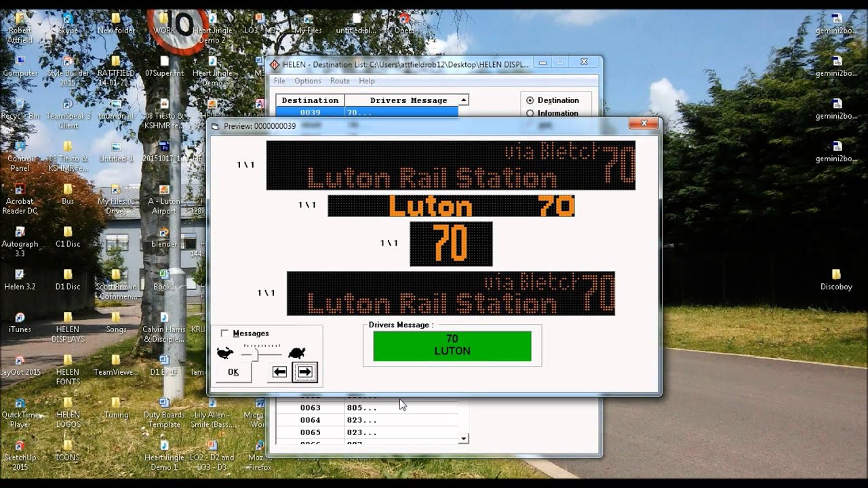The height and width of the screenshot is (488, 868).
Task: Select highlighted destination row 0039
Action: pos(367,112)
